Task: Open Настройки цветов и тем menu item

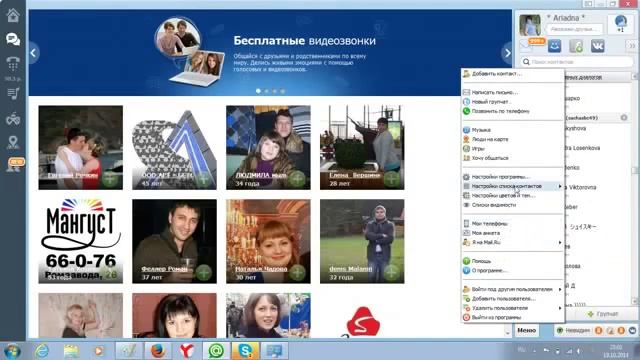Action: (x=513, y=196)
